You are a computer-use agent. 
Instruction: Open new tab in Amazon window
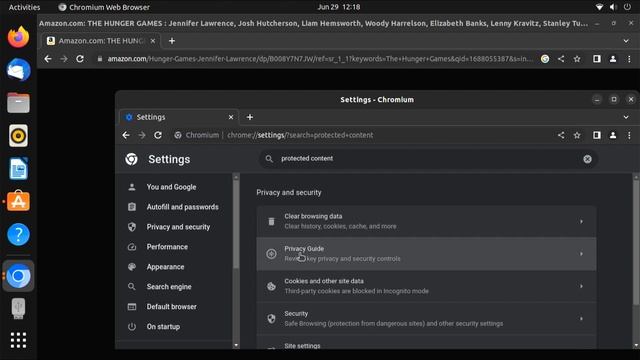(172, 41)
